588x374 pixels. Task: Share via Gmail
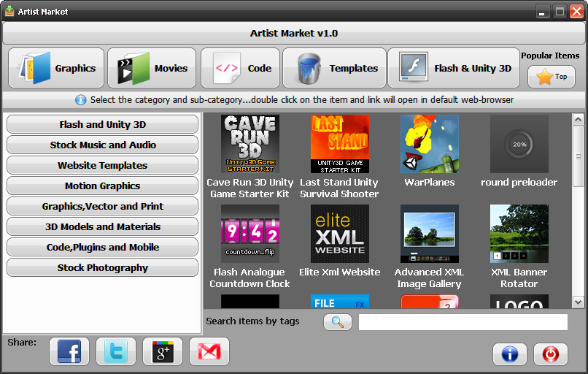[209, 351]
